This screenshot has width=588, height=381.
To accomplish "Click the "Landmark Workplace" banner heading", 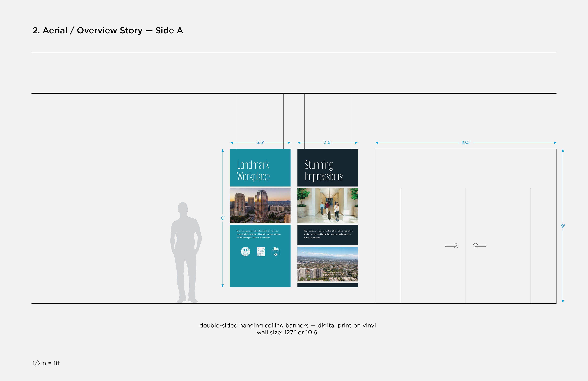I will point(253,171).
